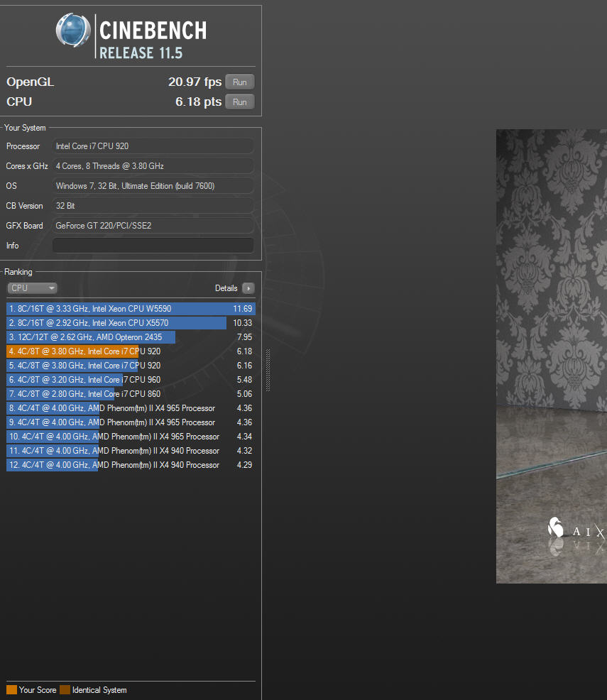Select ranking row 2 Xeon X5570
This screenshot has height=700, width=607.
131,323
